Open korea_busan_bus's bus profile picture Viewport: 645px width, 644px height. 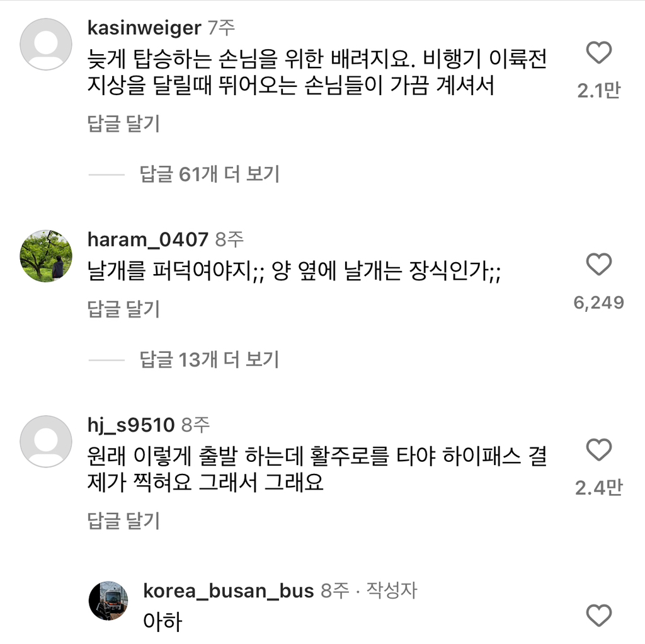click(108, 601)
